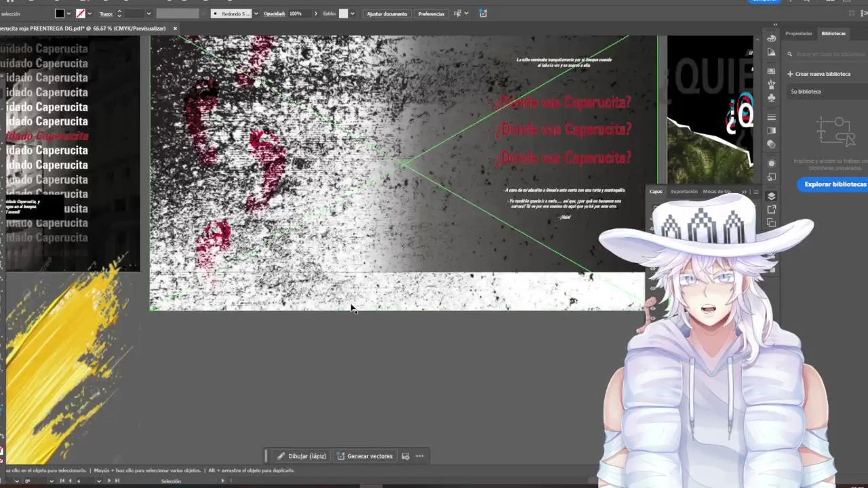Open the artboard number dropdown
Image resolution: width=868 pixels, height=488 pixels.
click(99, 481)
